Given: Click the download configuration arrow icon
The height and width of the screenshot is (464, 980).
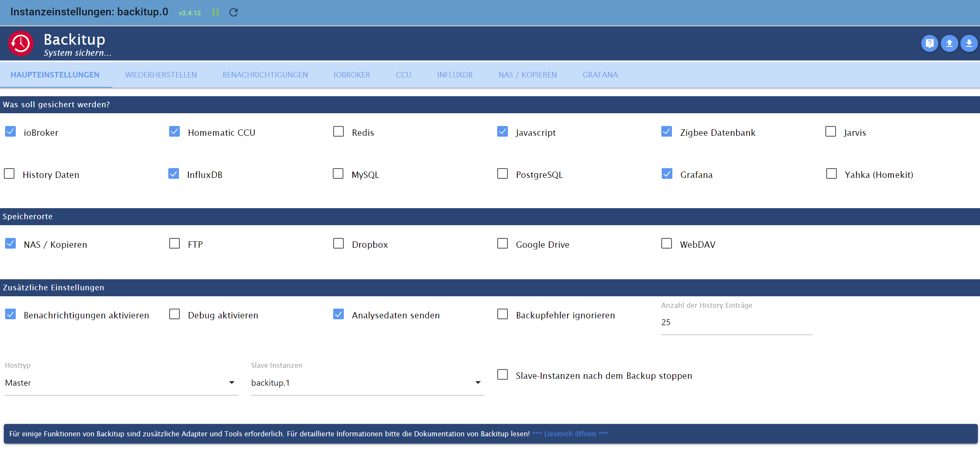Looking at the screenshot, I should tap(969, 43).
